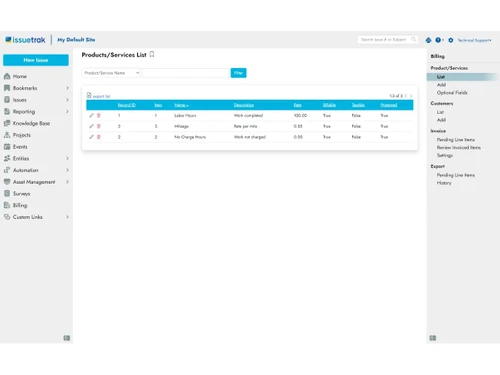Screen dimensions: 500x375
Task: Open Invoice Settings
Action: pyautogui.click(x=445, y=155)
